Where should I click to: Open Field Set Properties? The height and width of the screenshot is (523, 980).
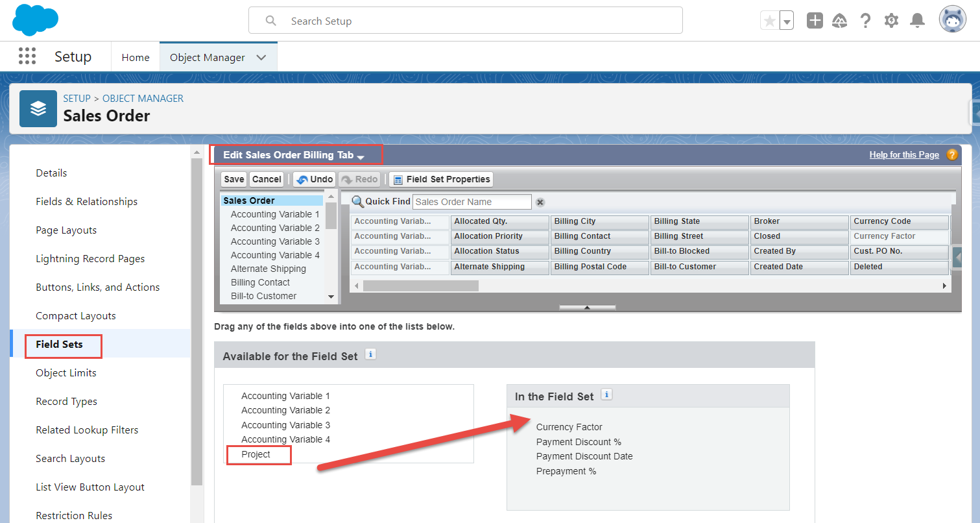click(441, 179)
